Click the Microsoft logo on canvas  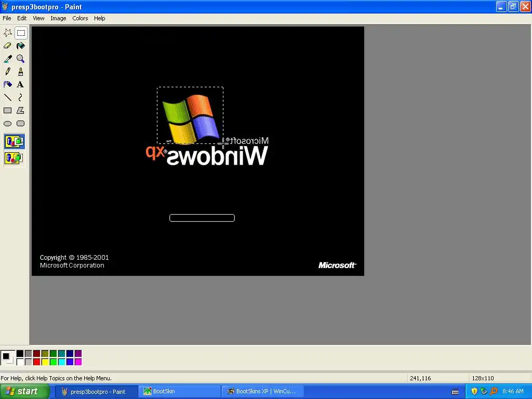[x=337, y=265]
